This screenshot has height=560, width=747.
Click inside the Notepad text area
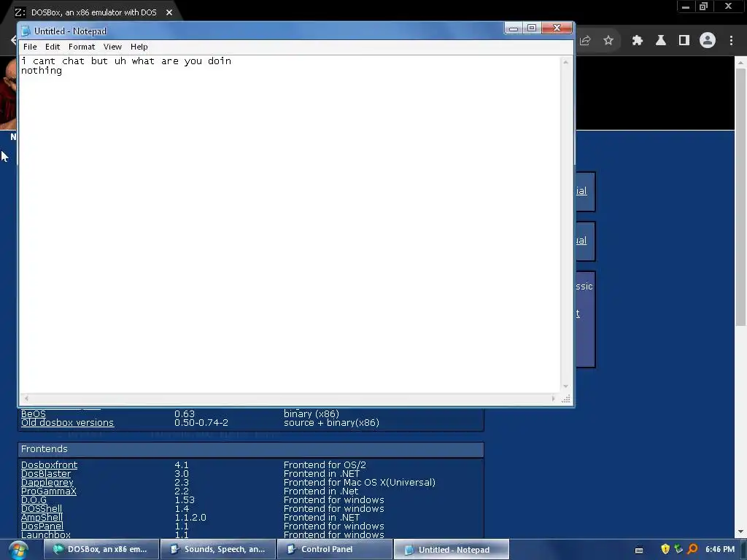pyautogui.click(x=290, y=224)
